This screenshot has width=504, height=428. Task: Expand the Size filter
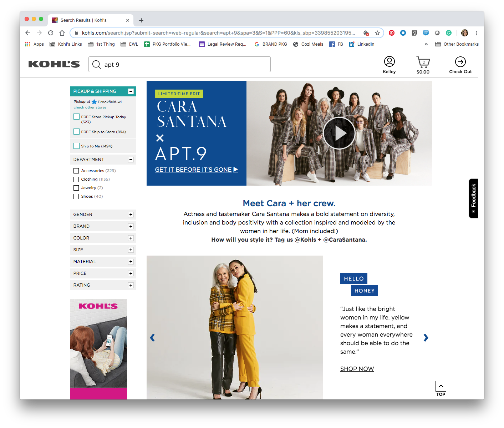pyautogui.click(x=131, y=250)
